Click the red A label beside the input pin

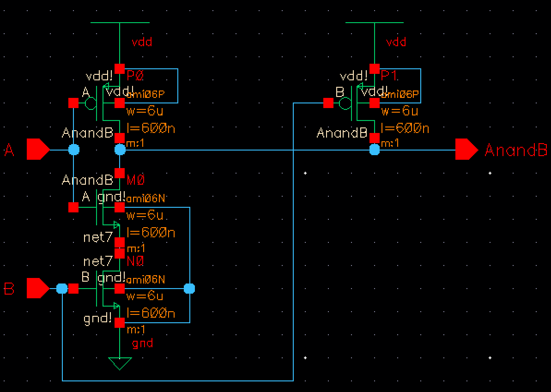pyautogui.click(x=10, y=151)
